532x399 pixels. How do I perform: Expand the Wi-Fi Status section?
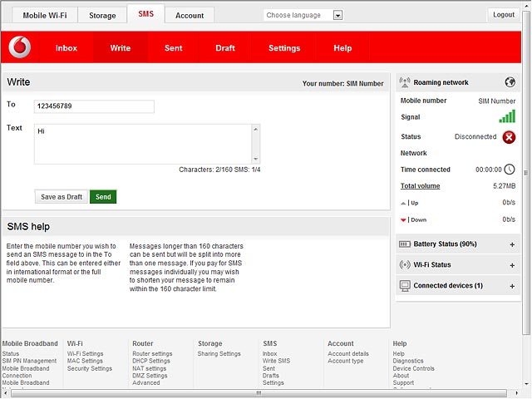click(512, 265)
